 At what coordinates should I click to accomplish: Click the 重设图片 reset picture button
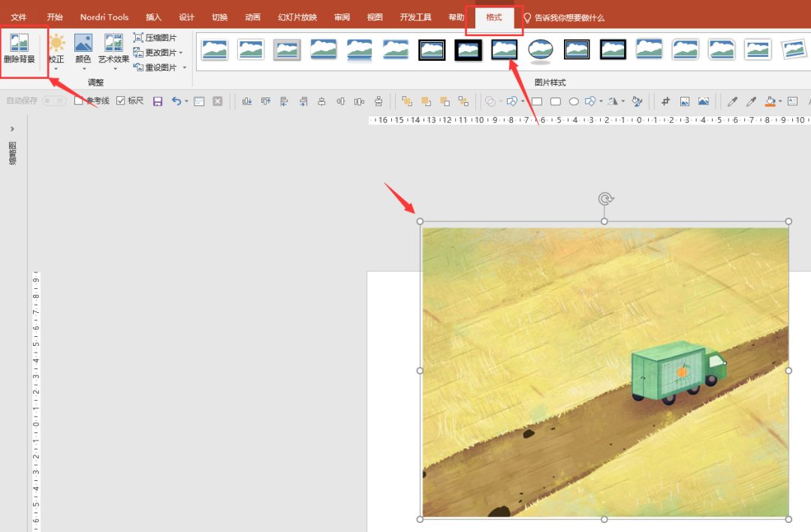click(x=154, y=68)
